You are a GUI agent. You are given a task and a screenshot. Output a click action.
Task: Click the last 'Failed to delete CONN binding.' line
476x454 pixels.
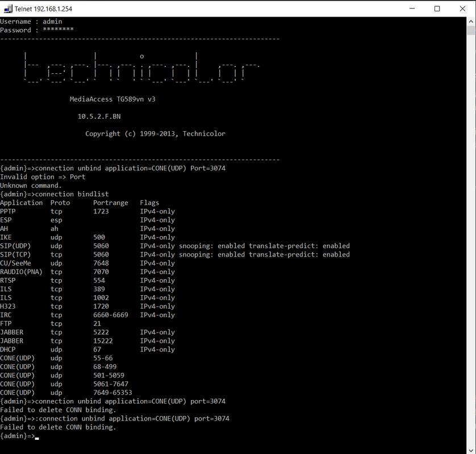[x=58, y=427]
